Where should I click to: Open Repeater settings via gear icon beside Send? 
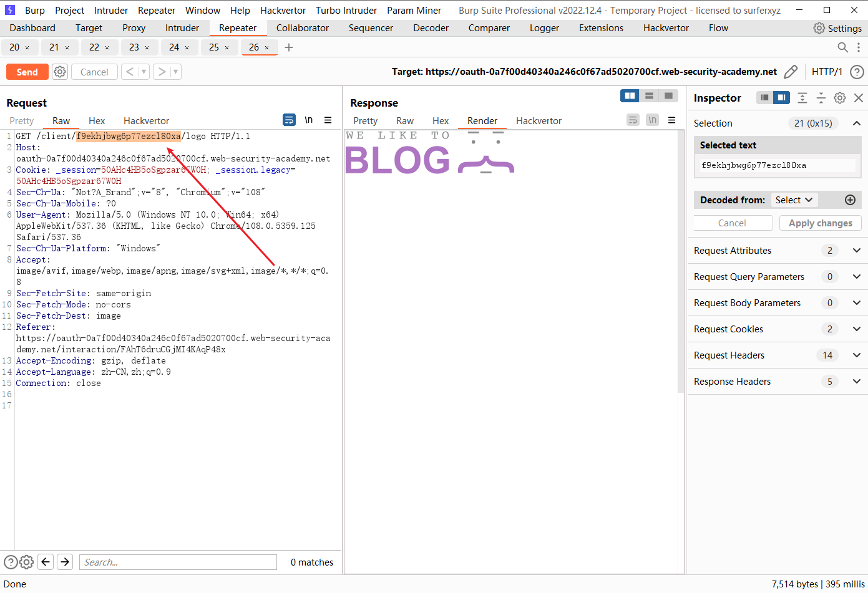click(x=59, y=71)
